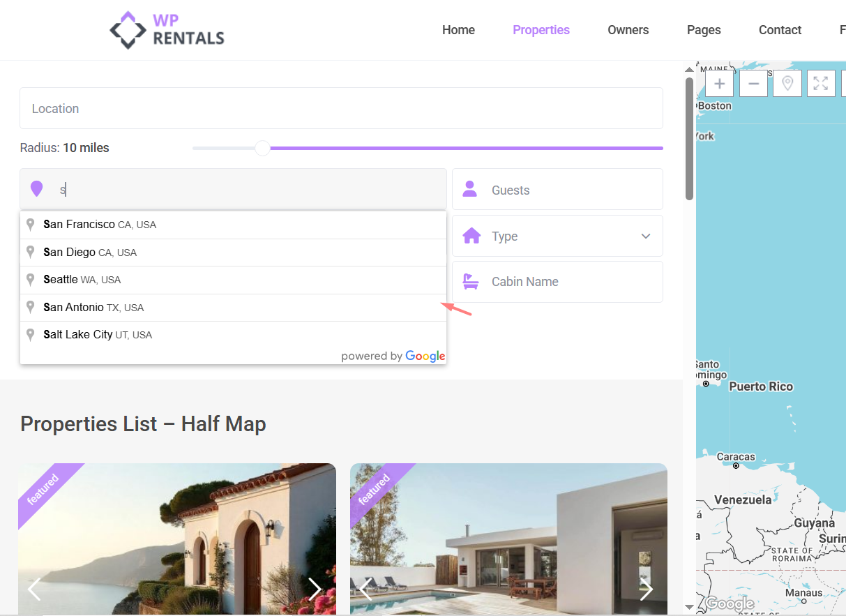Show previous photo of second property
Screen dimensions: 846x616
pyautogui.click(x=365, y=589)
